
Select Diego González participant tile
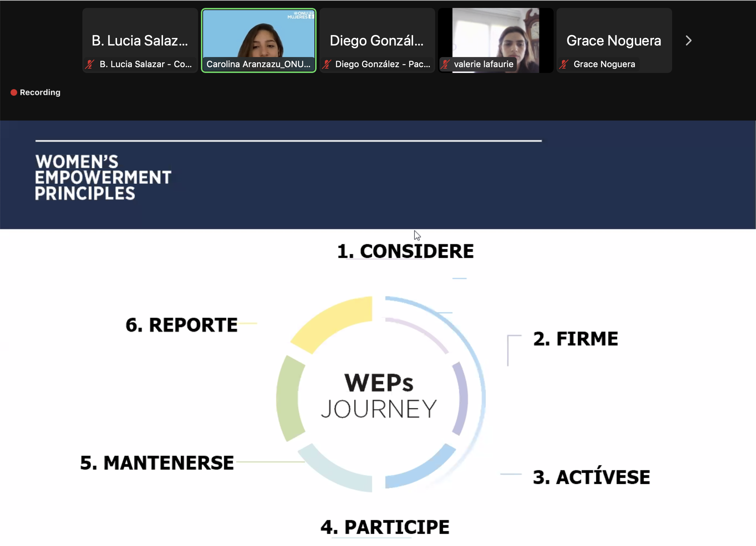tap(377, 40)
